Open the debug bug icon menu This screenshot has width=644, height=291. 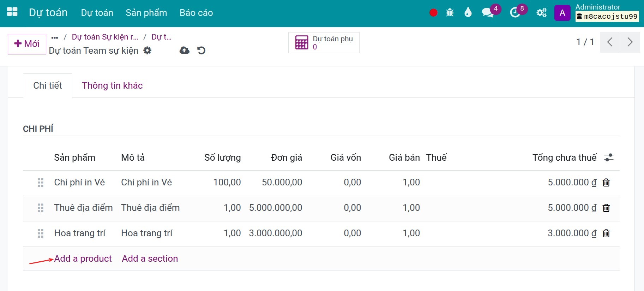pos(450,13)
